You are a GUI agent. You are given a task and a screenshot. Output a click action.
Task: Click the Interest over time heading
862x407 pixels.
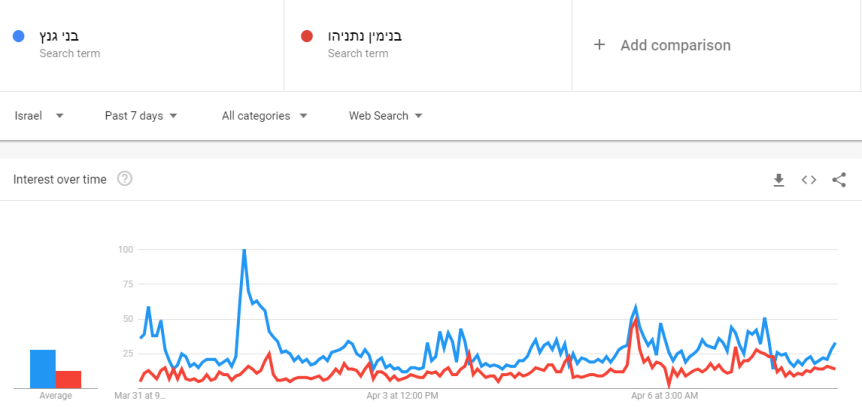[59, 179]
